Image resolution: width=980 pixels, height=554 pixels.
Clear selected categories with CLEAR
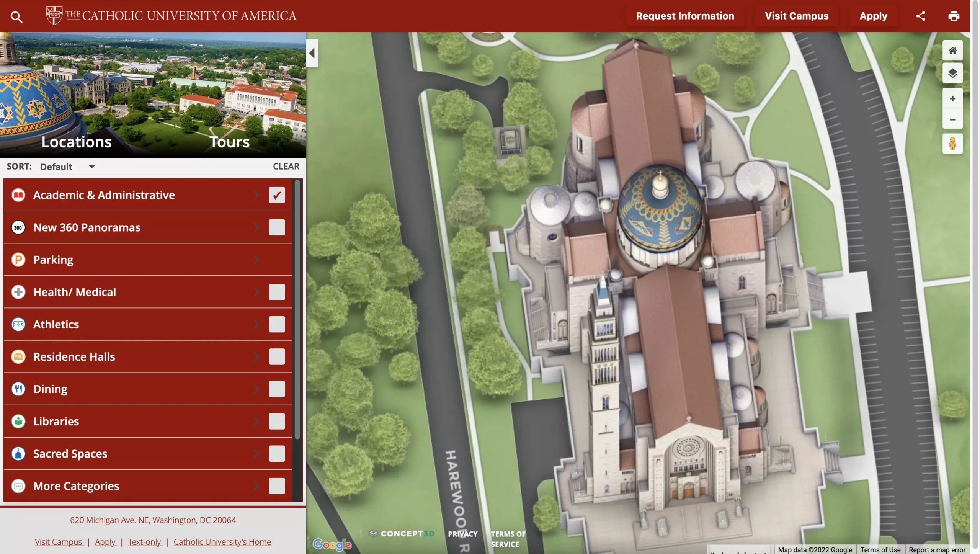click(286, 167)
